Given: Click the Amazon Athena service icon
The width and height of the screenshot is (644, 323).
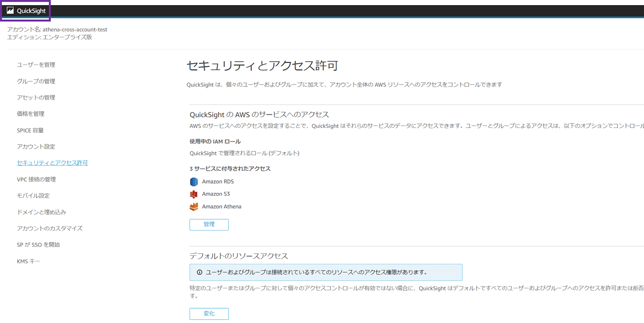Looking at the screenshot, I should (x=194, y=206).
